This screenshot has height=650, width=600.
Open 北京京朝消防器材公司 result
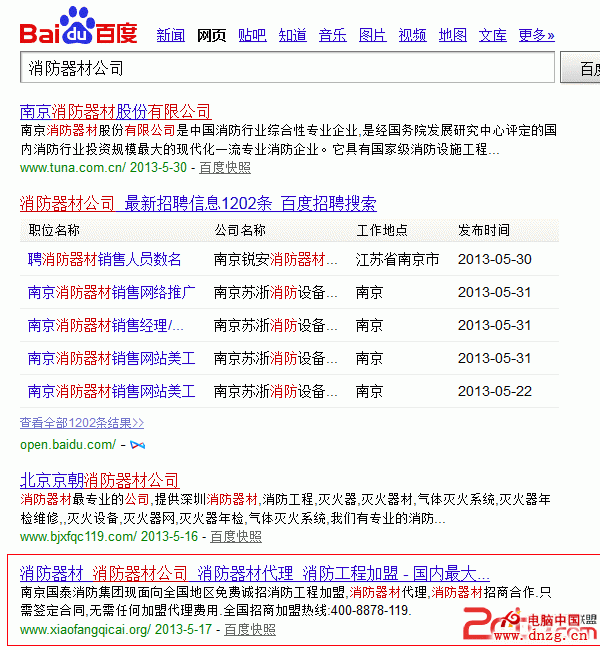pyautogui.click(x=100, y=480)
